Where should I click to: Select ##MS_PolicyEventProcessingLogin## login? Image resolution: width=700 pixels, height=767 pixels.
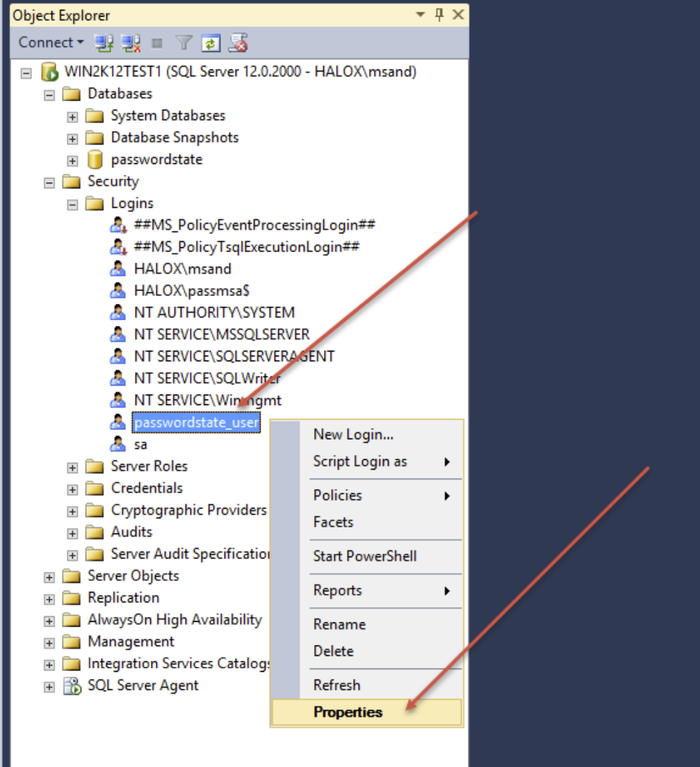(254, 225)
